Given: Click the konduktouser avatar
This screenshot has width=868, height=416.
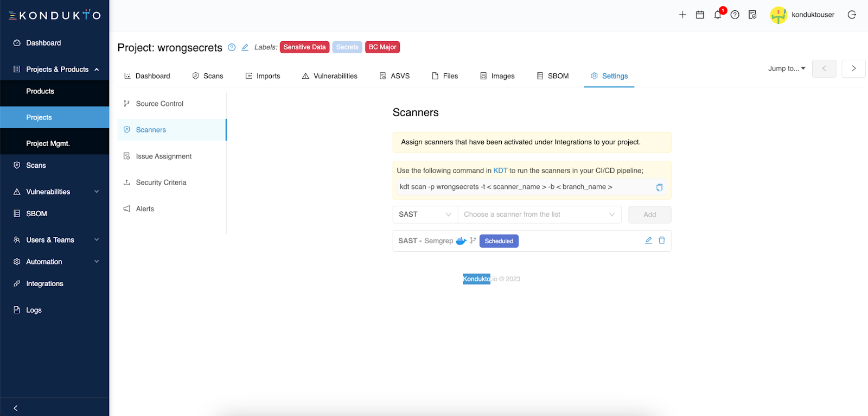Looking at the screenshot, I should pyautogui.click(x=778, y=15).
